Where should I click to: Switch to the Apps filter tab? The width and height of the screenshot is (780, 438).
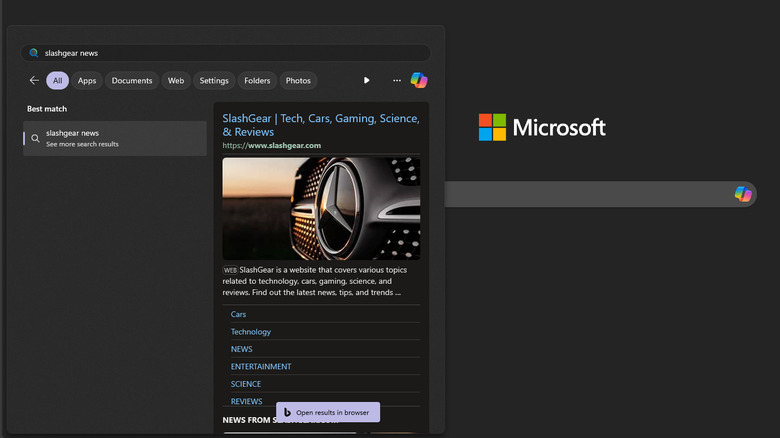87,81
